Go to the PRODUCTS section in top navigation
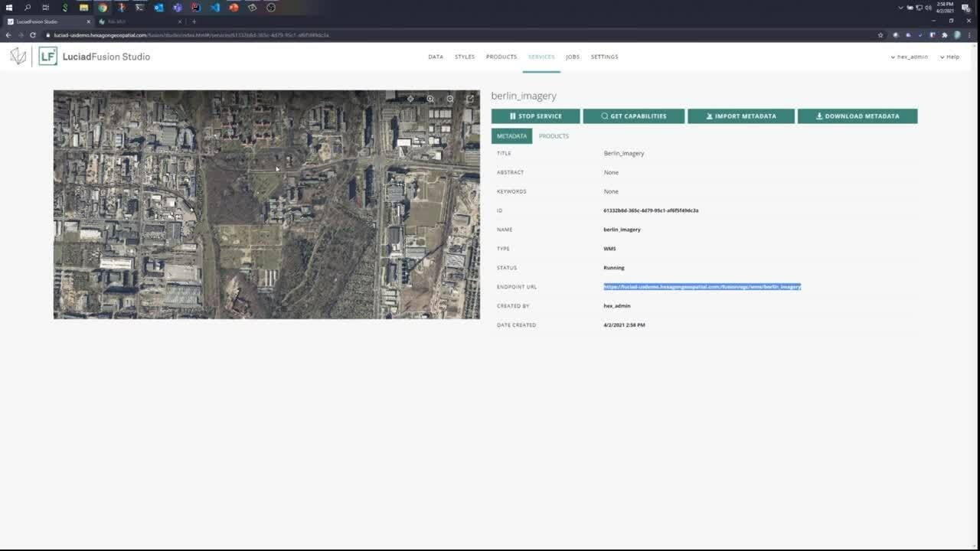 pyautogui.click(x=501, y=57)
